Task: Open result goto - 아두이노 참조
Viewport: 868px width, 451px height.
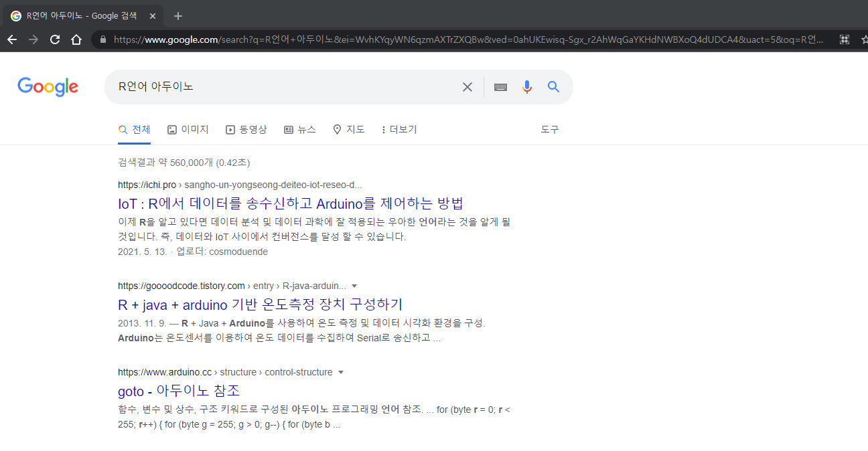Action: pyautogui.click(x=179, y=390)
